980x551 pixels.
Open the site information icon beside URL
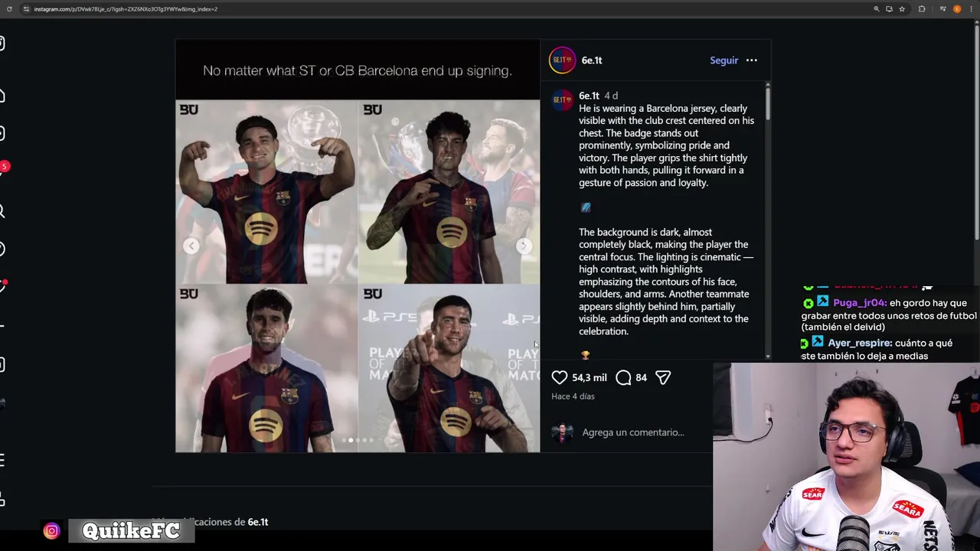(x=26, y=9)
